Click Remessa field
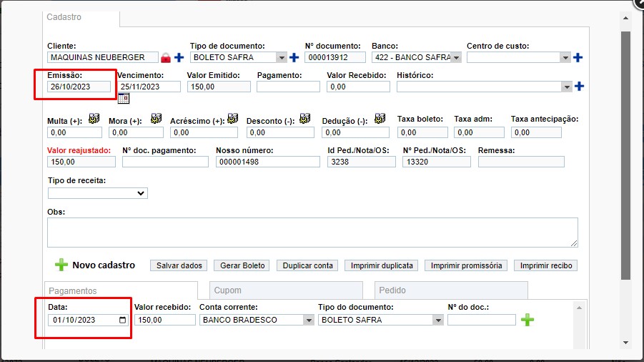 click(x=521, y=162)
